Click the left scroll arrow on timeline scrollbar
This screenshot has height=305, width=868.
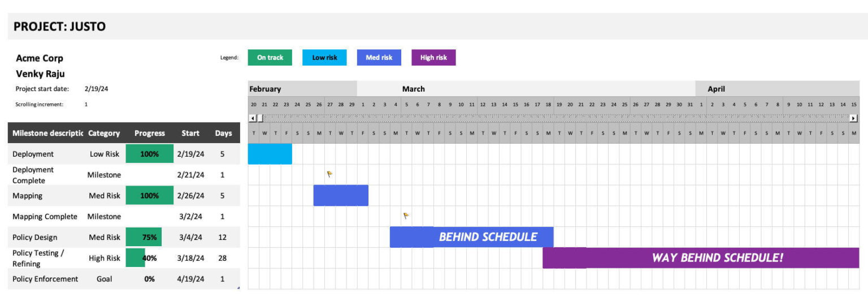(253, 118)
